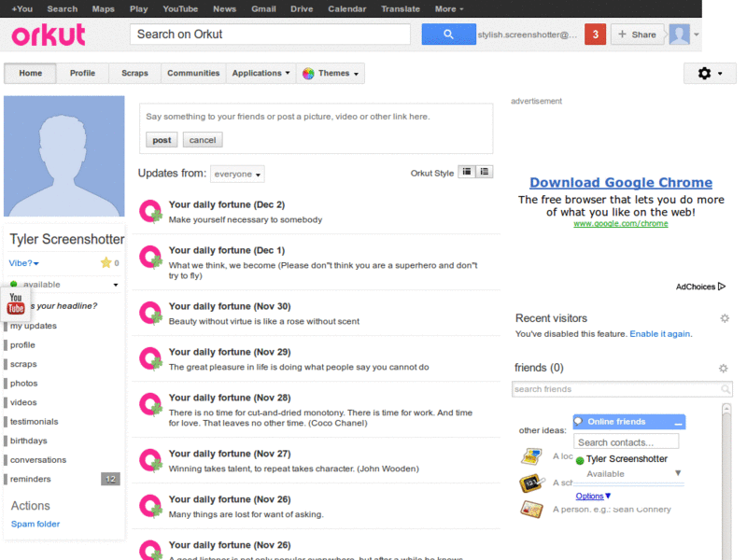Viewport: 747px width, 560px height.
Task: Click the www.google.com/chrome ad URL
Action: click(621, 223)
